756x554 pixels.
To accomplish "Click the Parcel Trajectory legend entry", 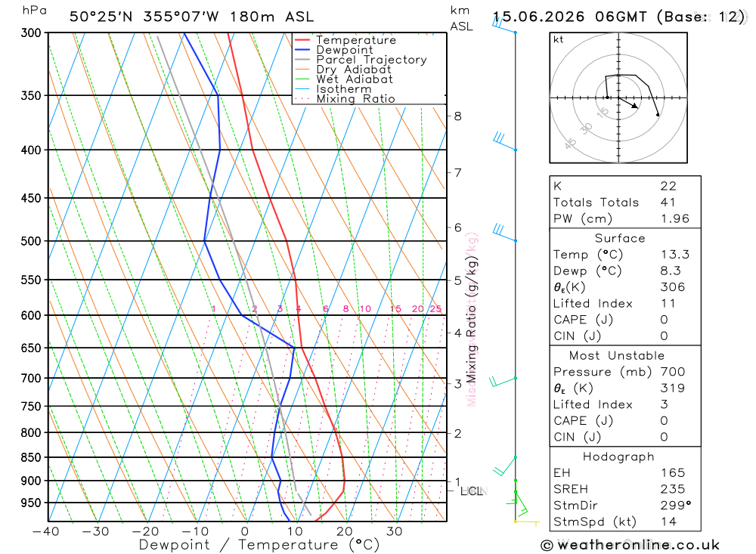I will tap(361, 60).
